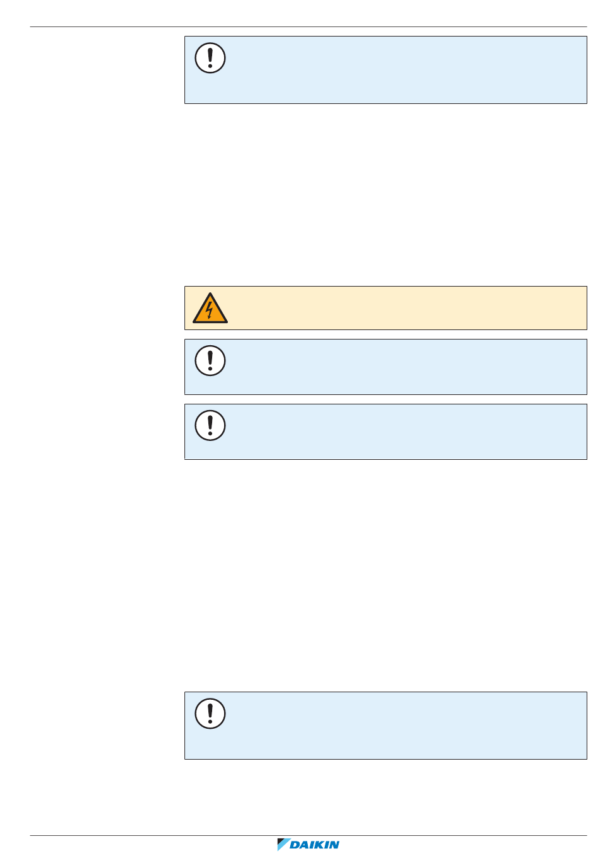Click the Daikin triangular emblem in the footer
Screen dimensions: 598x868
click(283, 845)
